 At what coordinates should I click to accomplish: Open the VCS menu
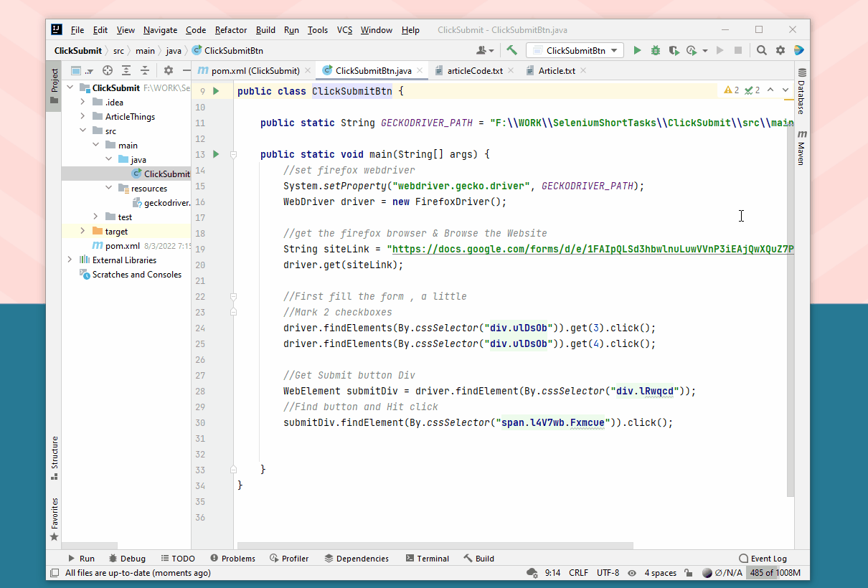(x=344, y=30)
